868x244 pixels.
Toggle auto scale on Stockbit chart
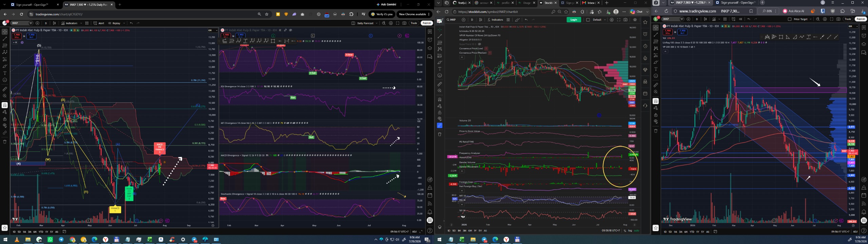[x=636, y=231]
